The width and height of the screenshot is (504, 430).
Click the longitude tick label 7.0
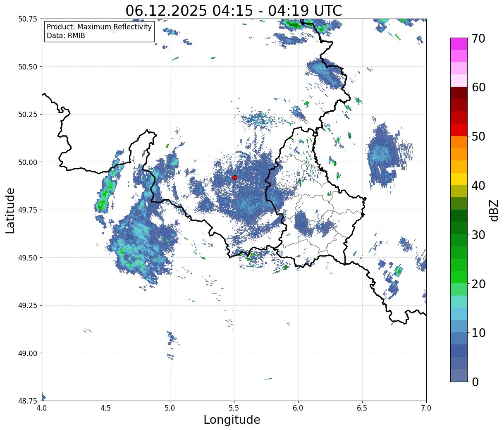coord(426,408)
